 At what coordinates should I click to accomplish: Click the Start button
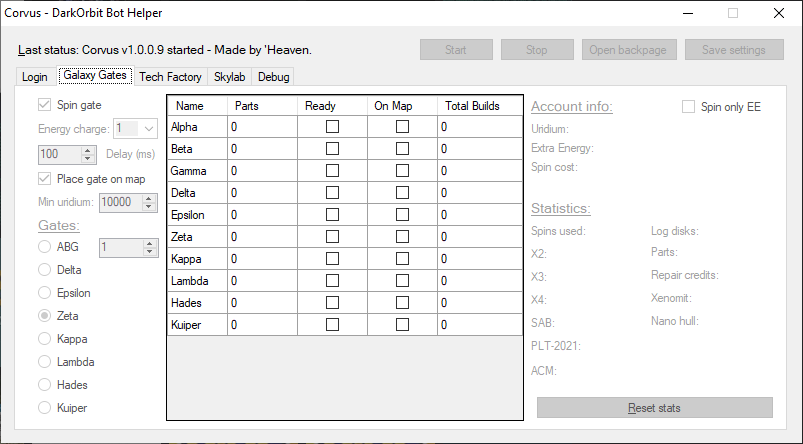(x=456, y=50)
